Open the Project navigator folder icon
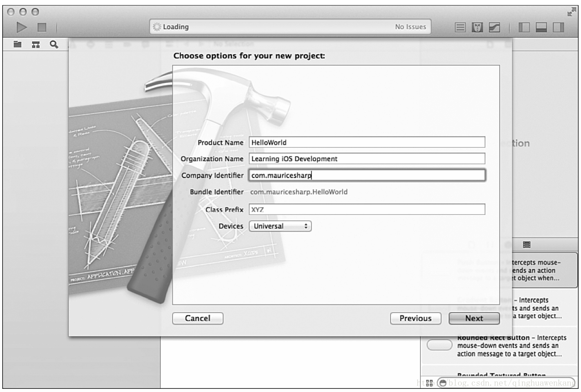This screenshot has width=581, height=392. coord(17,44)
